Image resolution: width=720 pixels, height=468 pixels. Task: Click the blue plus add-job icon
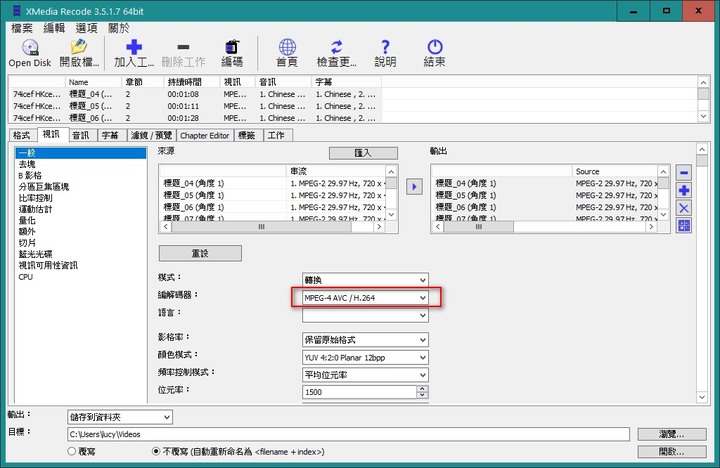click(x=134, y=47)
